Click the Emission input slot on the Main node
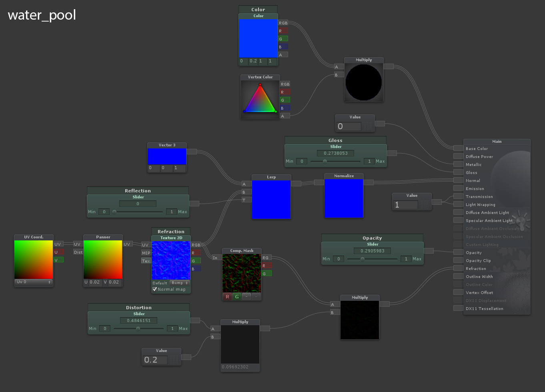Viewport: 545px width, 392px height. click(x=458, y=188)
